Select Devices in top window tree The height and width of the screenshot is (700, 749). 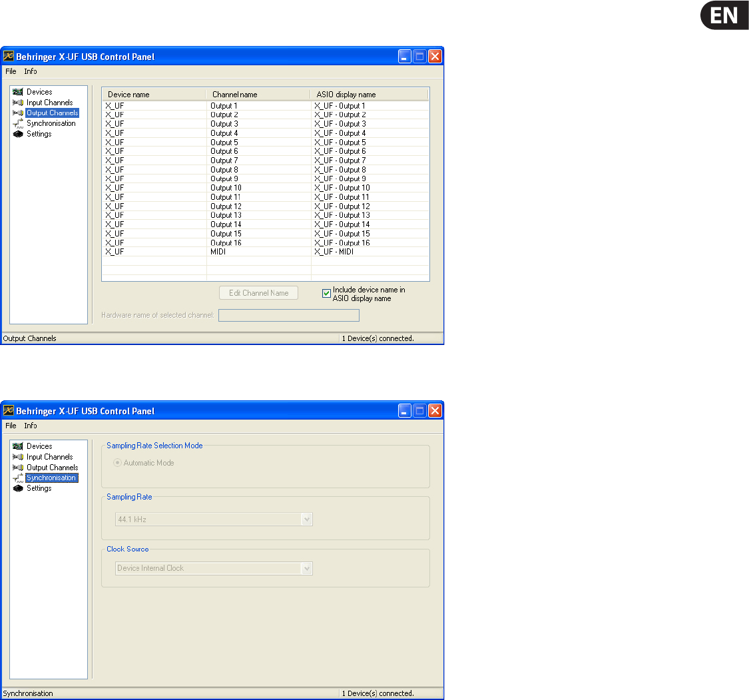pos(39,92)
